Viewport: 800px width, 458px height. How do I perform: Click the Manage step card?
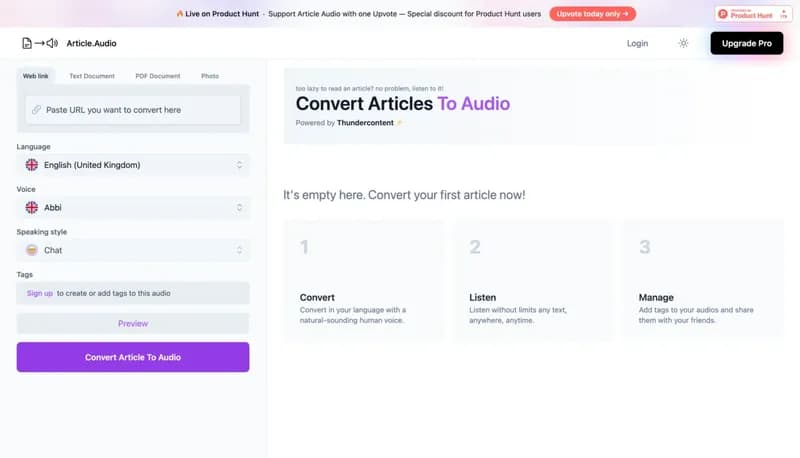coord(703,281)
